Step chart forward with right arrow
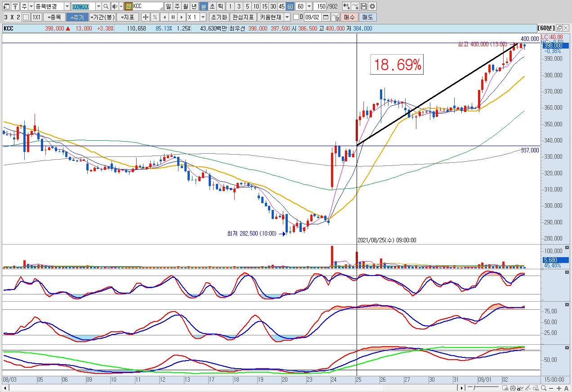The image size is (572, 392). coord(182,17)
